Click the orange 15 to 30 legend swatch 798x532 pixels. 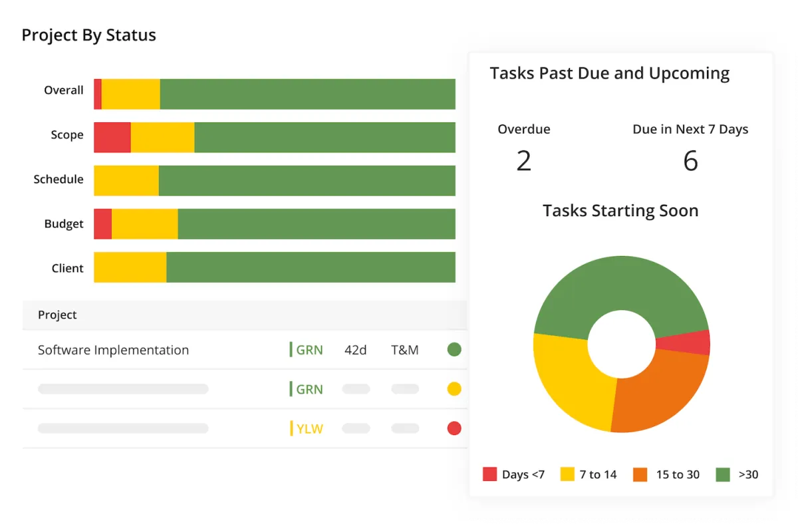[x=640, y=474]
